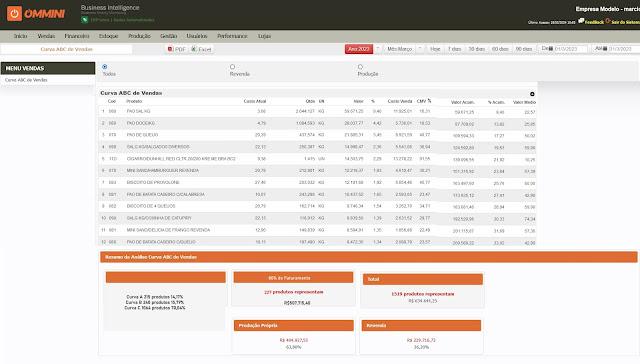Sort by the Produto column header
The height and width of the screenshot is (364, 640).
(134, 101)
